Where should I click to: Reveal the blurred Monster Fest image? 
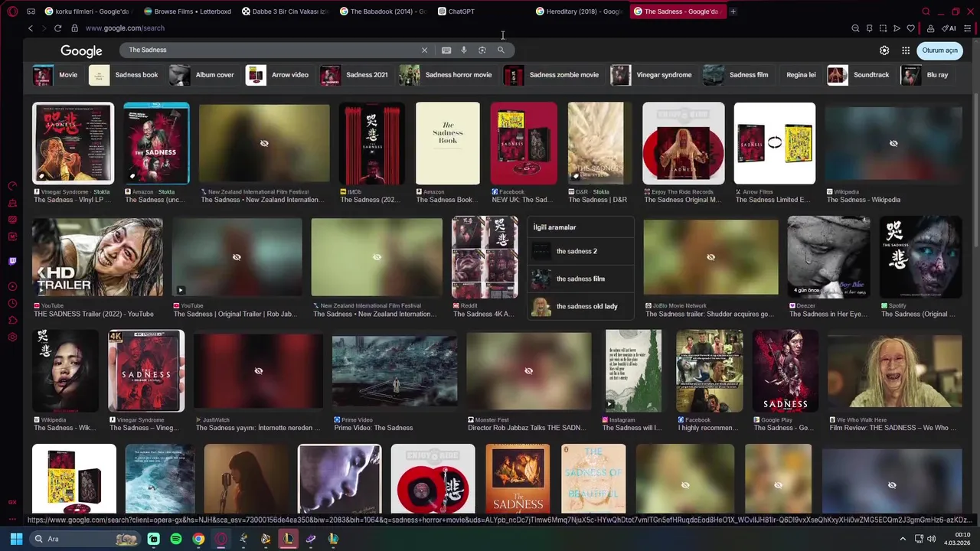[528, 371]
